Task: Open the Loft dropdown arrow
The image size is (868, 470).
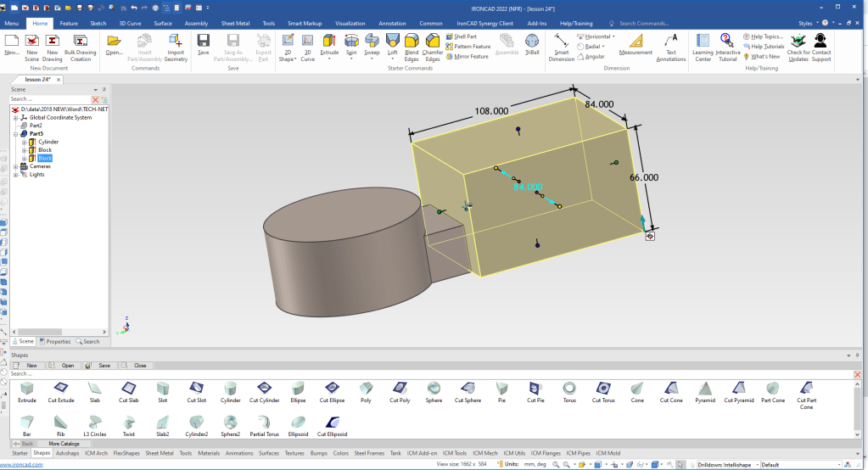Action: point(392,59)
